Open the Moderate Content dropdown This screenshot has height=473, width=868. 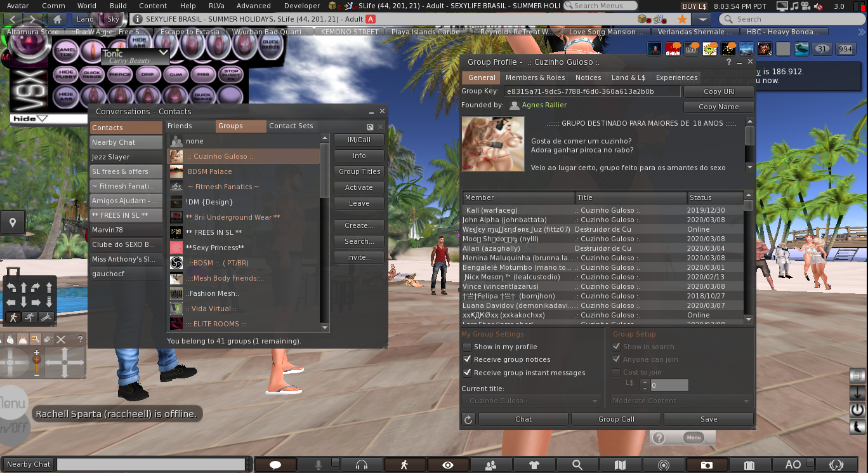[x=681, y=401]
